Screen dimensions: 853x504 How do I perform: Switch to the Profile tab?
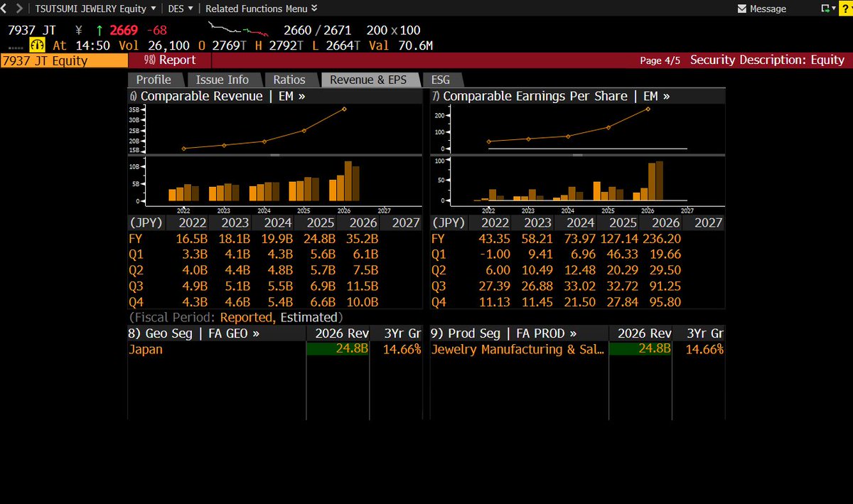point(154,80)
